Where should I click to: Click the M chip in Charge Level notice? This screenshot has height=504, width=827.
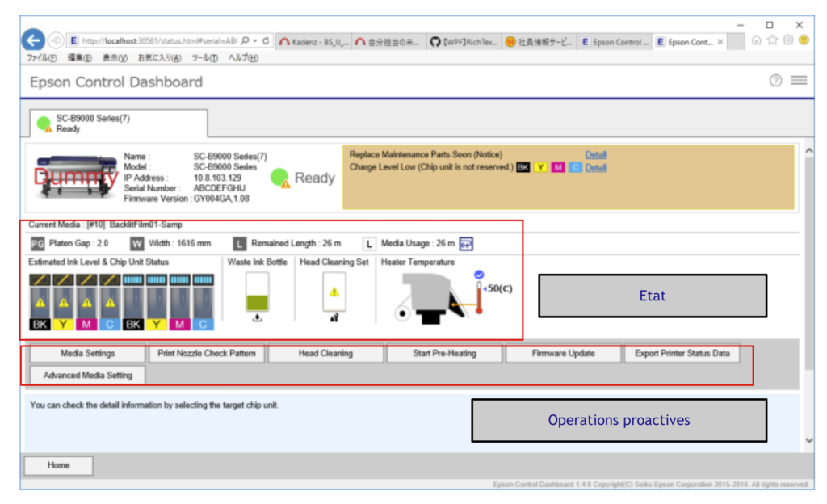point(558,168)
